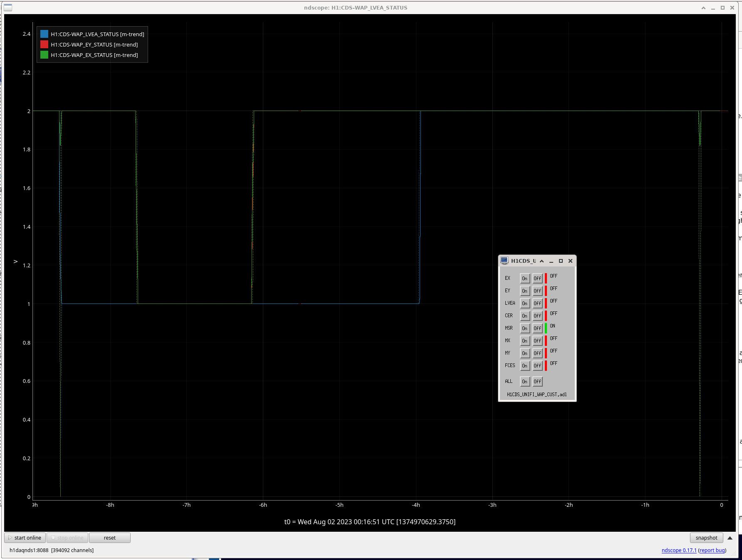Maximize the H1CDS_U window
Viewport: 742px width, 560px height.
pyautogui.click(x=561, y=261)
